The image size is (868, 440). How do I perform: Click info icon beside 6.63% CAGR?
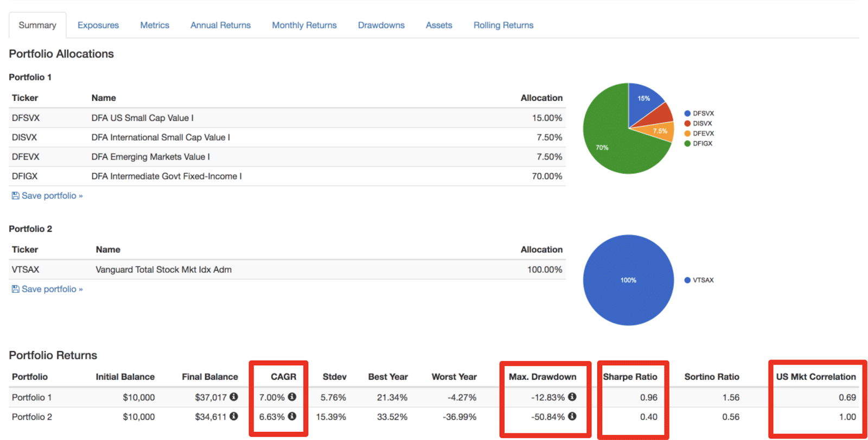[292, 416]
